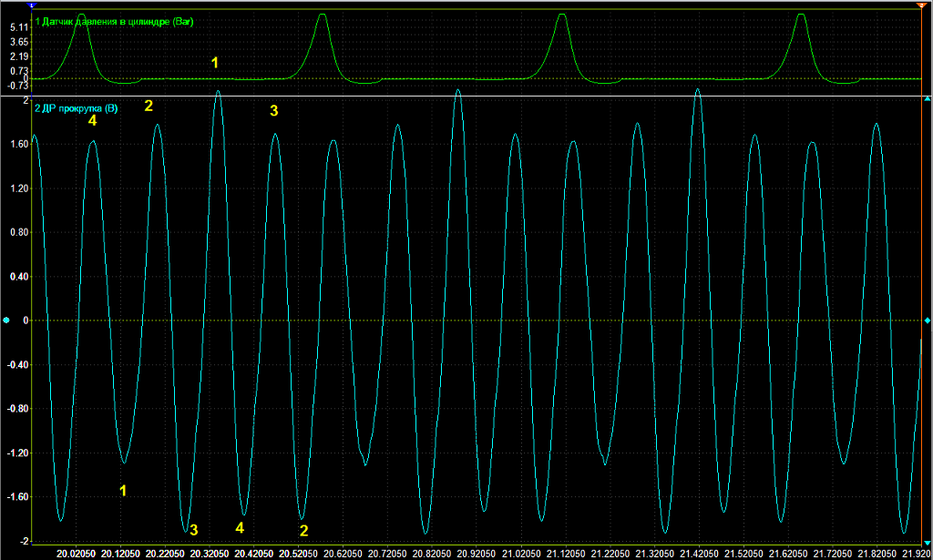The height and width of the screenshot is (560, 933).
Task: Click the 21.12050 time axis label
Action: tap(566, 554)
